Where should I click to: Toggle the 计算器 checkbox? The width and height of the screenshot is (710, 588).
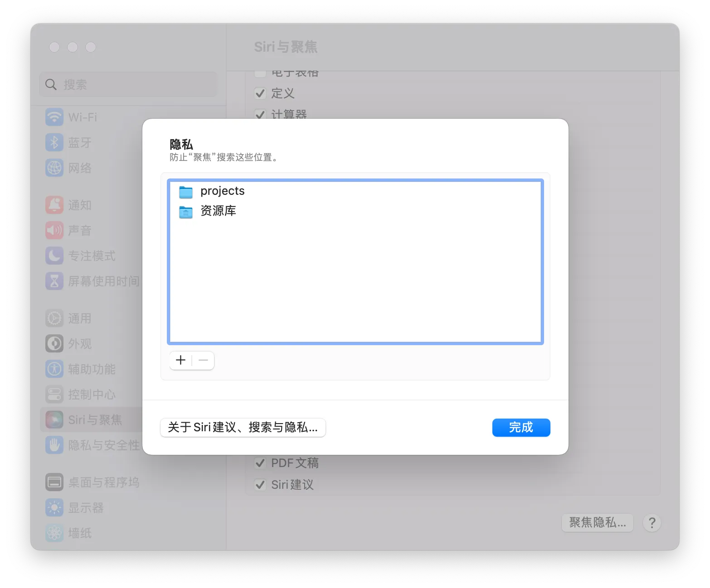260,115
